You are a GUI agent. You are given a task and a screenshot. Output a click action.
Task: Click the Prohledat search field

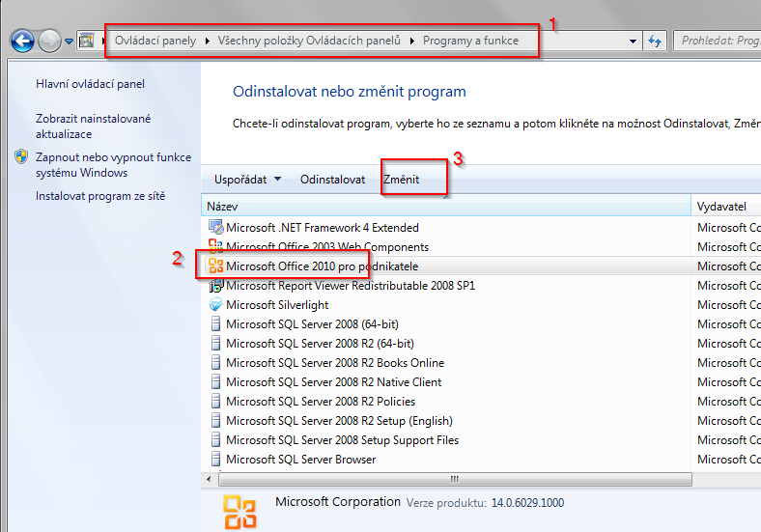(718, 41)
